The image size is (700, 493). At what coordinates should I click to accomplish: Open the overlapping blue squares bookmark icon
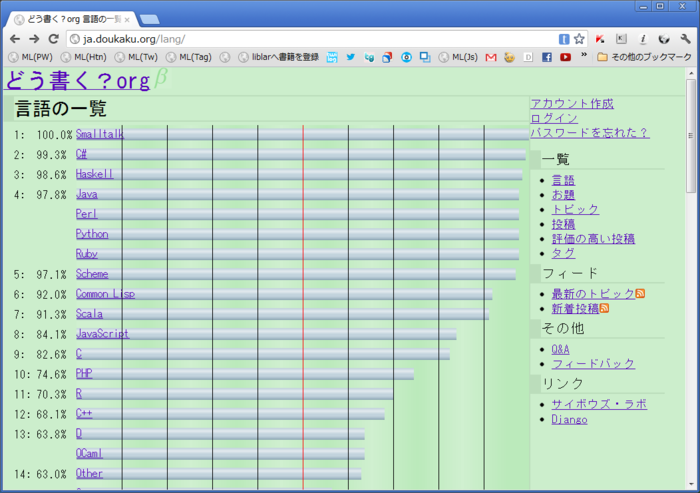(425, 57)
